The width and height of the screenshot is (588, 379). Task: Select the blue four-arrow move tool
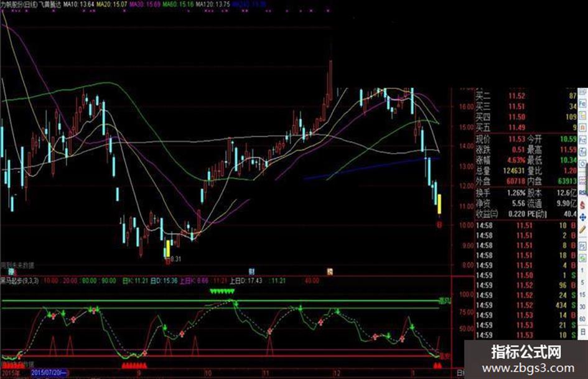coord(583,217)
